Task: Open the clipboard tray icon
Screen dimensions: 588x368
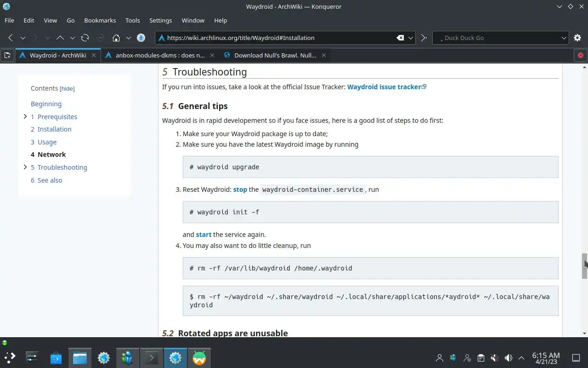Action: click(x=481, y=358)
